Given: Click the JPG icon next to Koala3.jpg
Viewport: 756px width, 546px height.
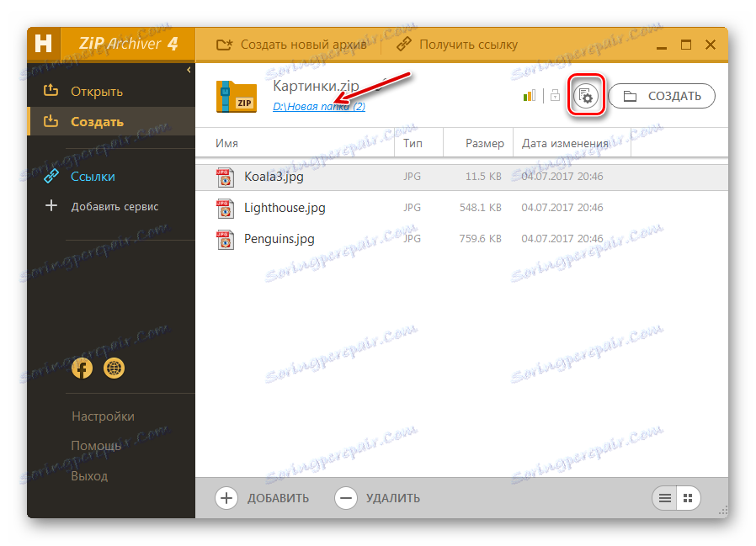Looking at the screenshot, I should (x=225, y=177).
